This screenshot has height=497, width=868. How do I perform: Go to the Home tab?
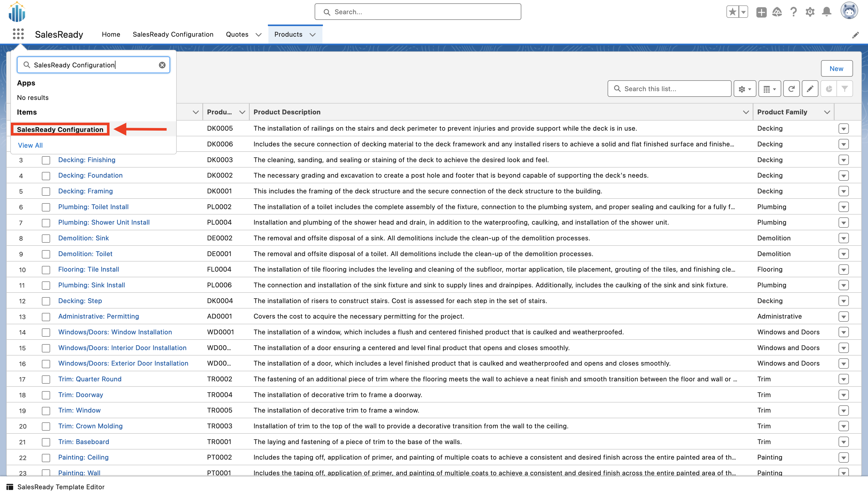point(111,35)
